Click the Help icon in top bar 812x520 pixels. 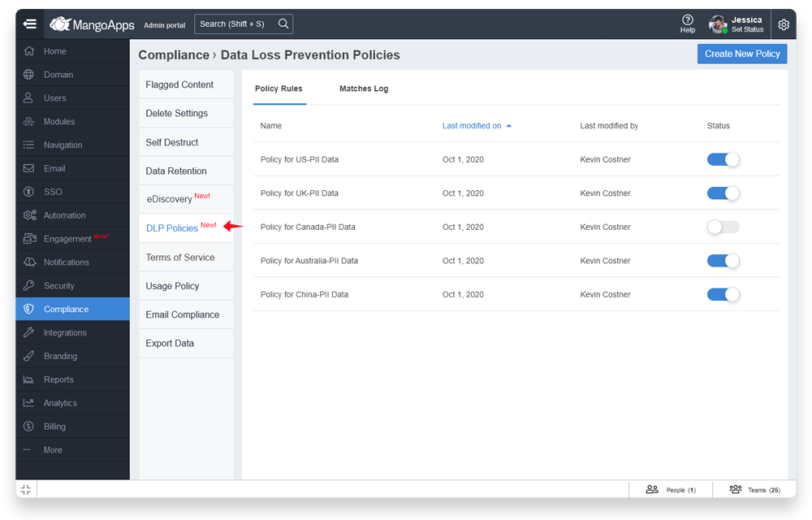pyautogui.click(x=687, y=24)
